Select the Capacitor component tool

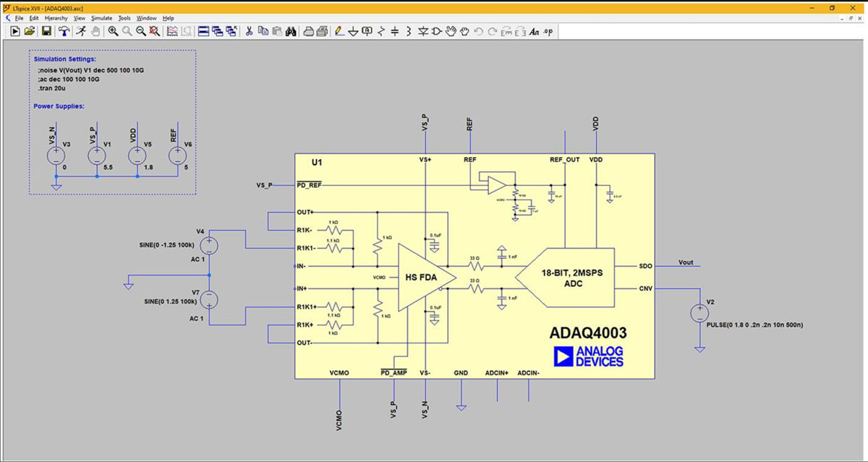tap(395, 31)
